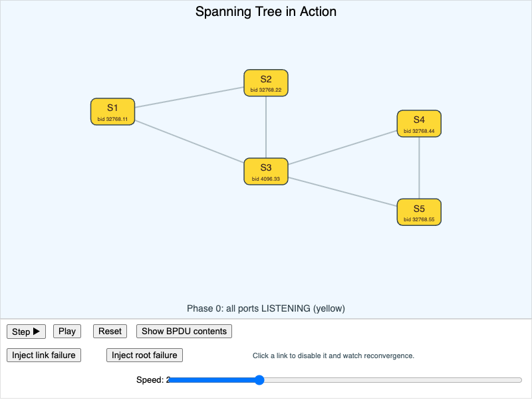Screen dimensions: 532x400
Task: Start the simulation with the Play button
Action: click(x=67, y=331)
